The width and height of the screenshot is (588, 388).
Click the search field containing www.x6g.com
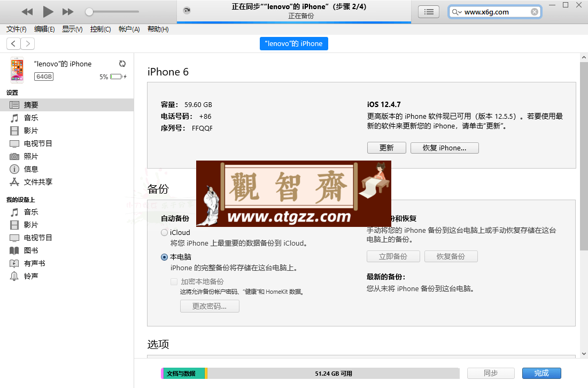[x=495, y=12]
